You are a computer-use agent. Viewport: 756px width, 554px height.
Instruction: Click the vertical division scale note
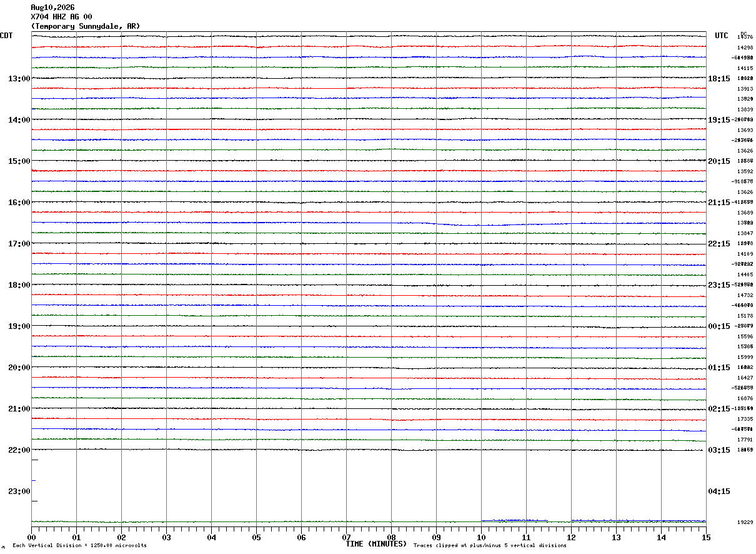(x=79, y=545)
